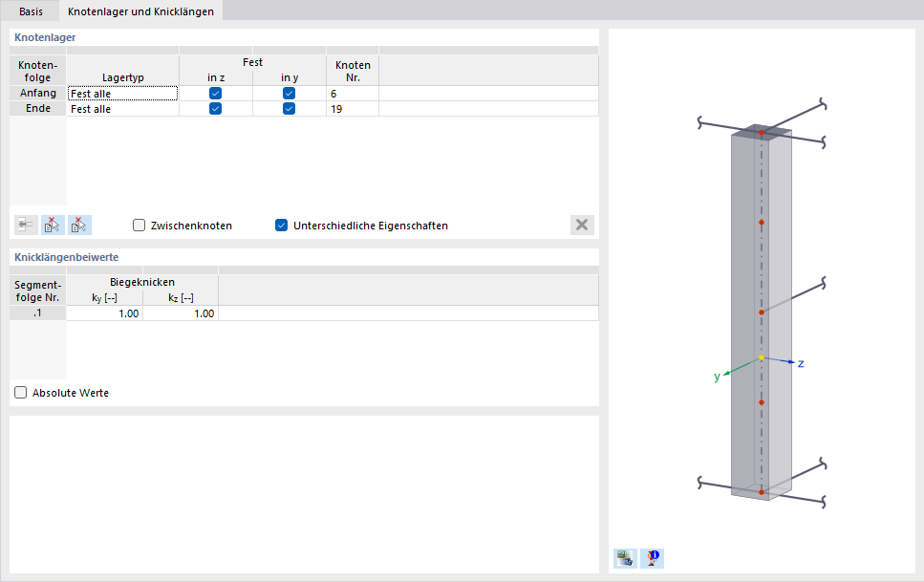This screenshot has width=924, height=582.
Task: Click the kz value 1.00 cell
Action: click(181, 313)
